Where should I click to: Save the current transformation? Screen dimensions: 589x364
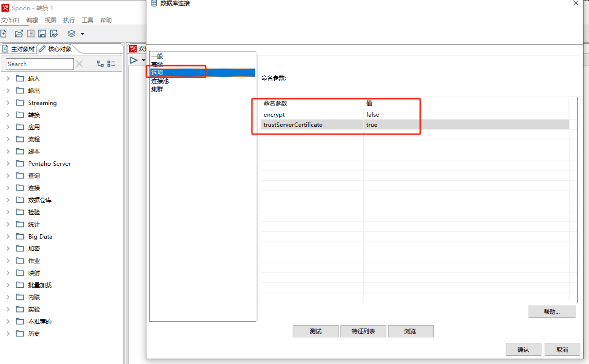click(x=42, y=33)
